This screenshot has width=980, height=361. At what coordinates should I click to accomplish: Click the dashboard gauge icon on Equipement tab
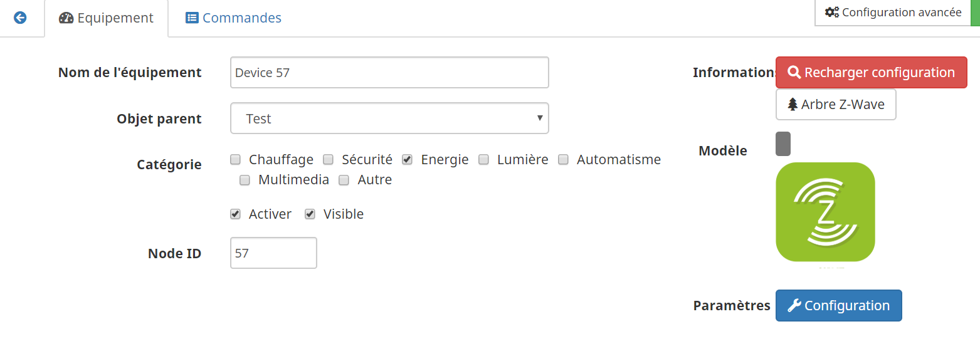[66, 18]
